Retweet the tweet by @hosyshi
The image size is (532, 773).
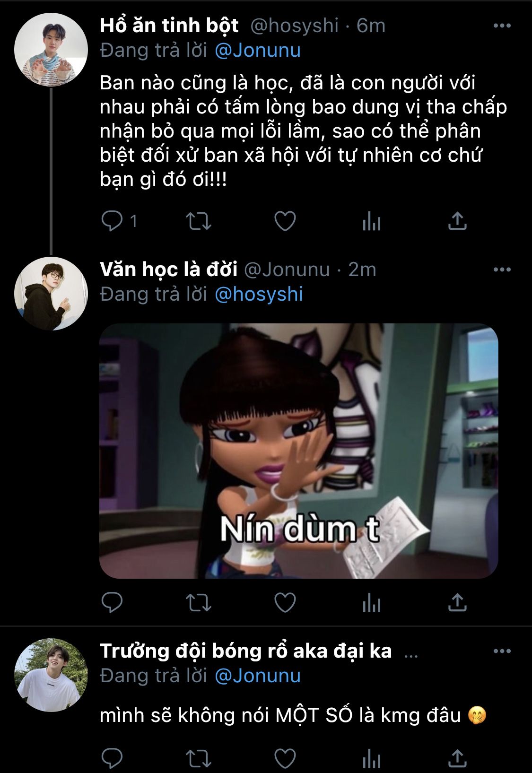pyautogui.click(x=198, y=221)
